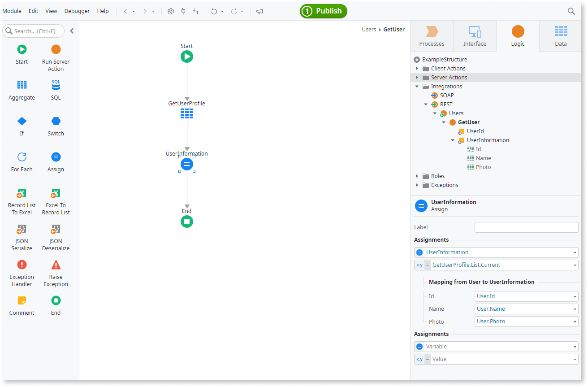Open the Debugger menu
The height and width of the screenshot is (387, 588).
click(x=77, y=11)
